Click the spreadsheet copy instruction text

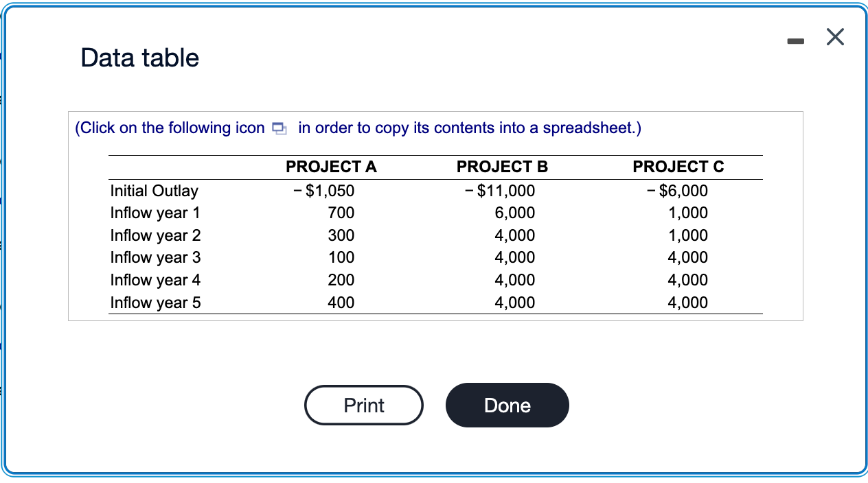[357, 128]
